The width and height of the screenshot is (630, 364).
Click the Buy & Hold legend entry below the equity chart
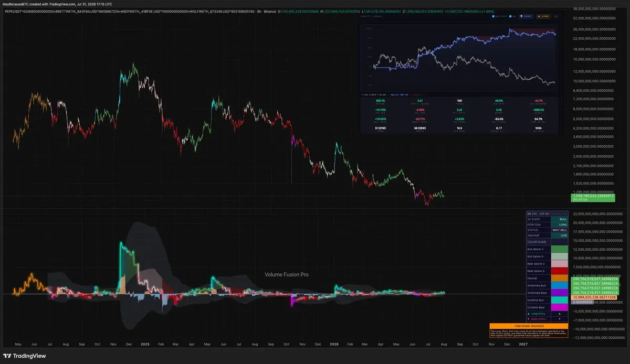(374, 95)
